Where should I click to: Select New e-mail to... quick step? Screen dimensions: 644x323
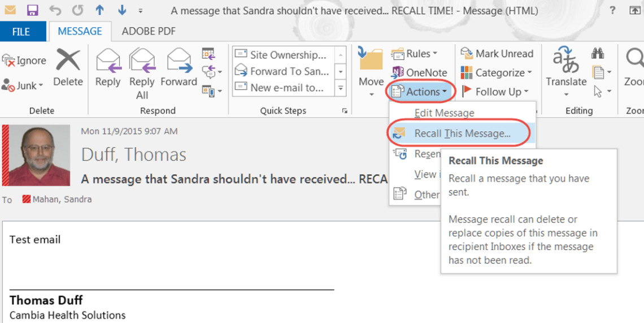click(x=284, y=88)
